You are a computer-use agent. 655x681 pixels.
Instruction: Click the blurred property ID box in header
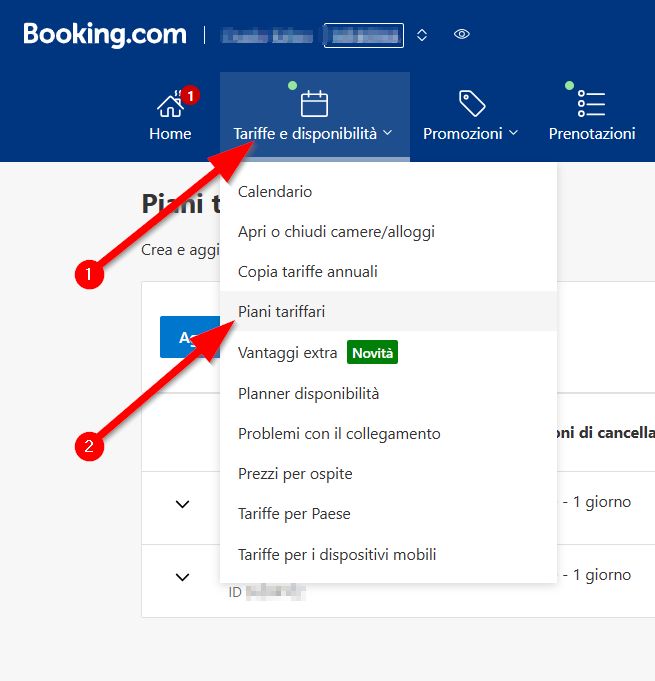click(364, 35)
